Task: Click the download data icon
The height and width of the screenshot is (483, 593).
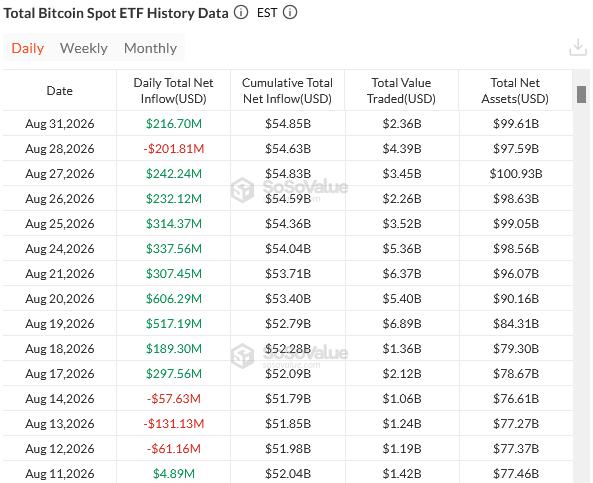Action: 578,48
